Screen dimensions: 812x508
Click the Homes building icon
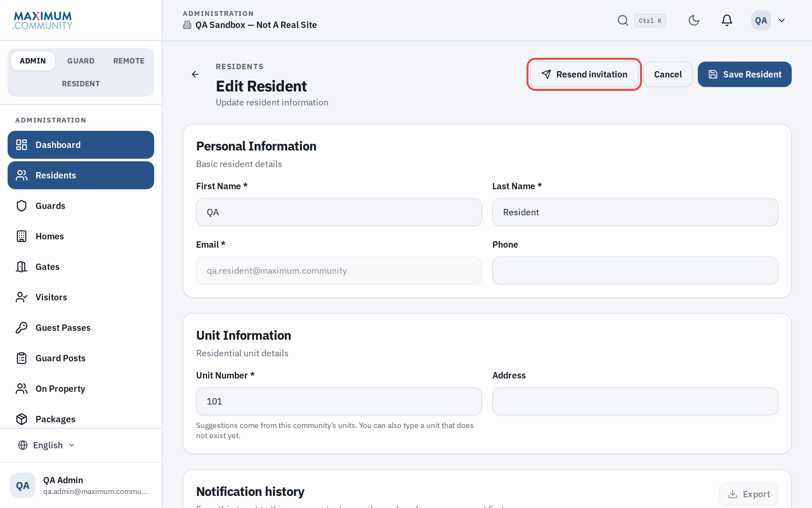(x=22, y=236)
